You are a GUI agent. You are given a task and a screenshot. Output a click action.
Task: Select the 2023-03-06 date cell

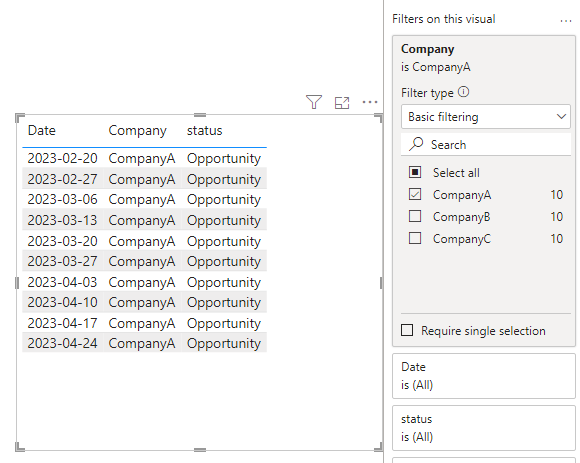pyautogui.click(x=62, y=199)
